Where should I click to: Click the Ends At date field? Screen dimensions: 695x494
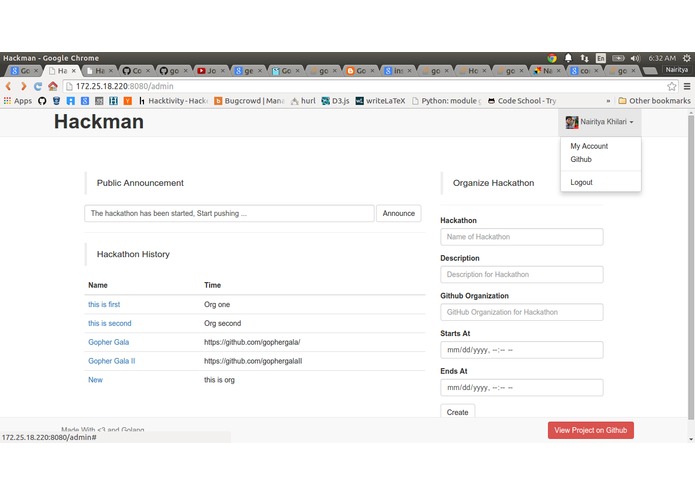click(522, 388)
